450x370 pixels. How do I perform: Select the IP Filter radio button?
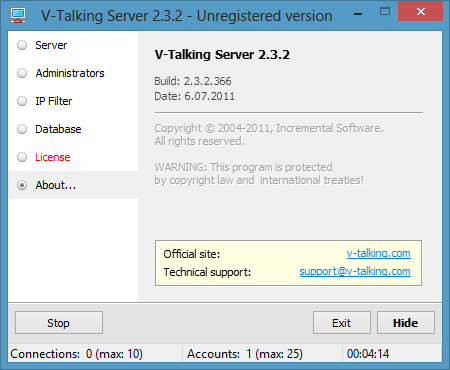tap(22, 101)
